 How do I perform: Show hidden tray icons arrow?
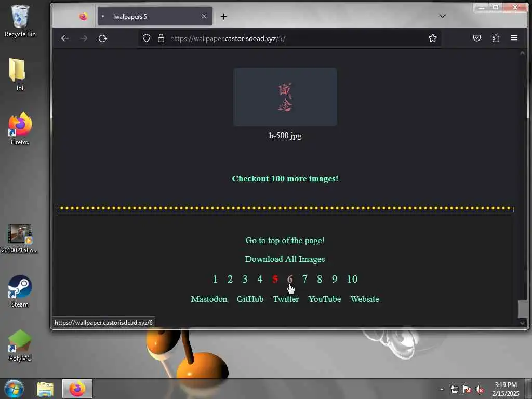click(442, 389)
